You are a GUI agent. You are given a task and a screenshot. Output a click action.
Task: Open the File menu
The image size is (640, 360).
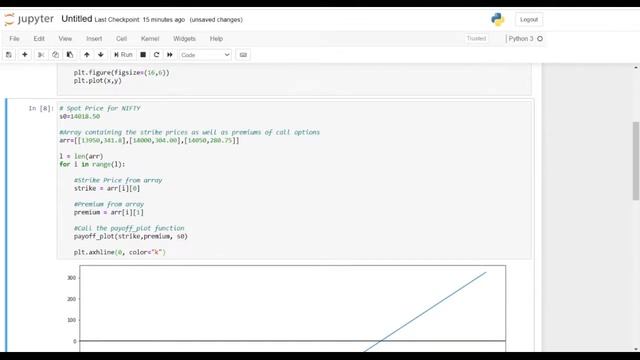14,39
